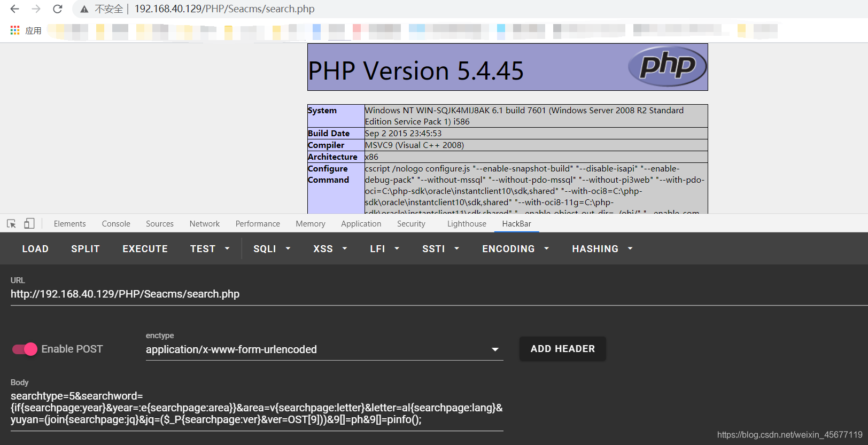Screen dimensions: 868x445
Task: Select the HackBar tab
Action: point(517,224)
